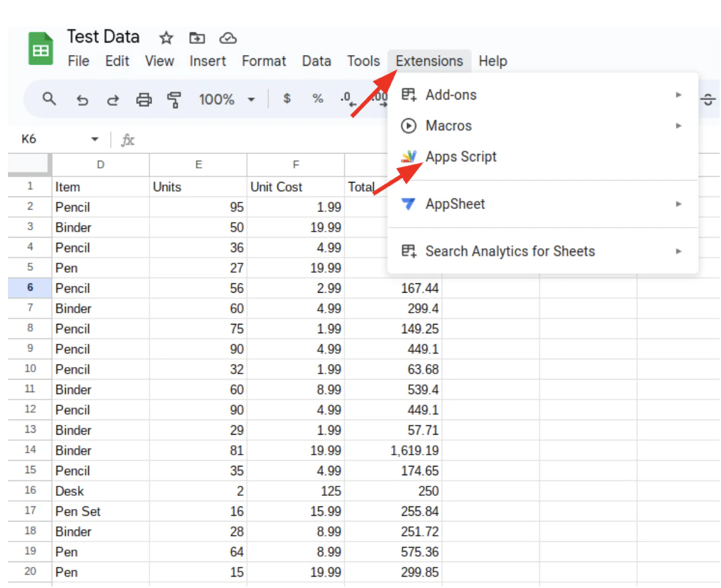Open the Format menu

coord(264,61)
